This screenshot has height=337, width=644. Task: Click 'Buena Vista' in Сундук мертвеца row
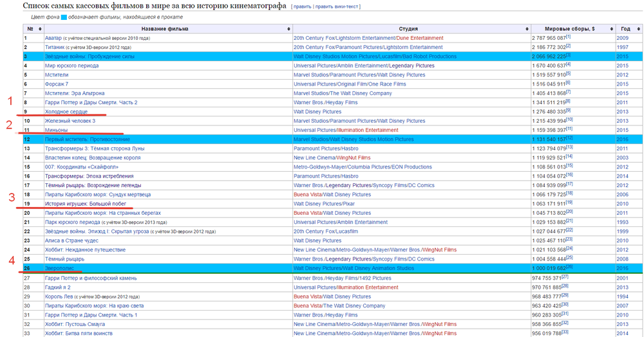307,195
